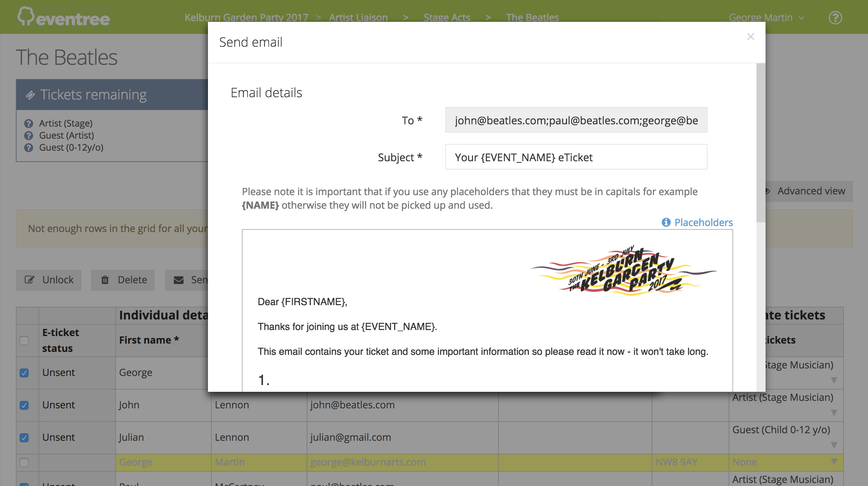This screenshot has width=868, height=486.
Task: Click the Tickets remaining ticket icon
Action: coord(31,95)
